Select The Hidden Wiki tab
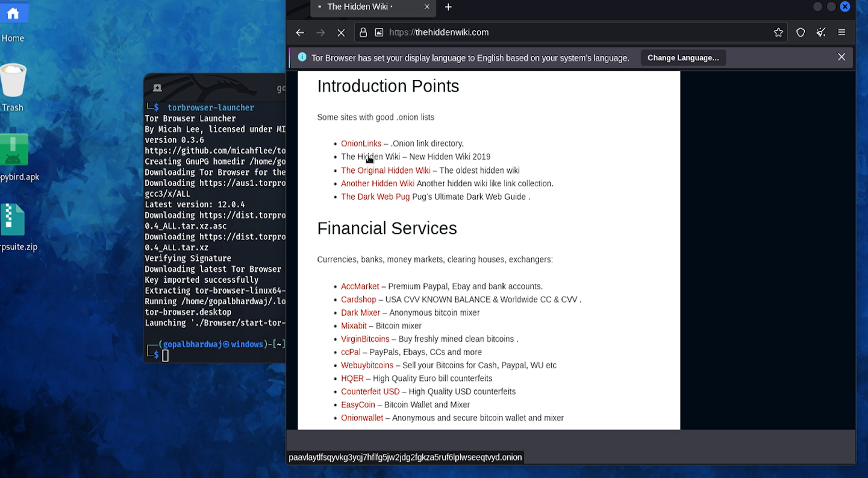The height and width of the screenshot is (478, 868). [372, 7]
